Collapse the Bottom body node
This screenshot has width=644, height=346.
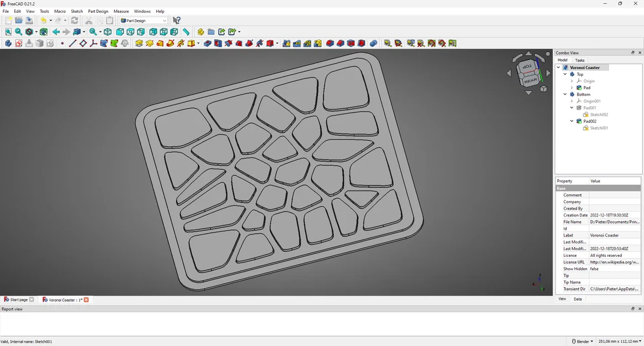(565, 95)
